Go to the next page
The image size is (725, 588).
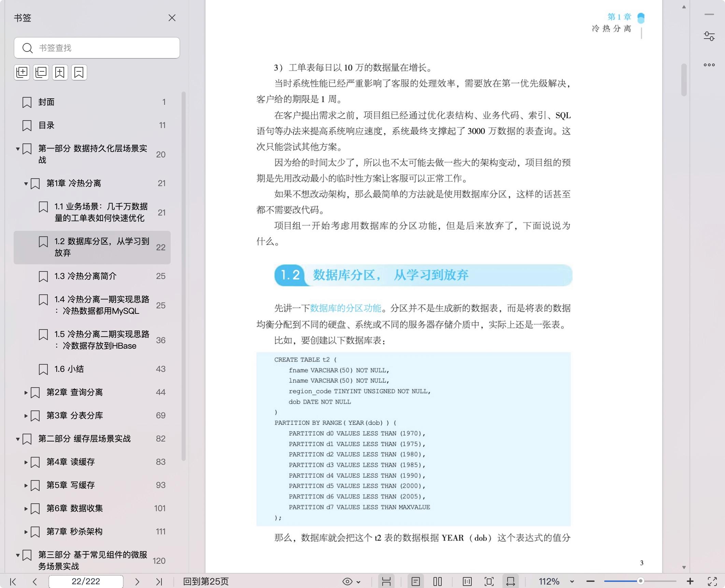(137, 582)
